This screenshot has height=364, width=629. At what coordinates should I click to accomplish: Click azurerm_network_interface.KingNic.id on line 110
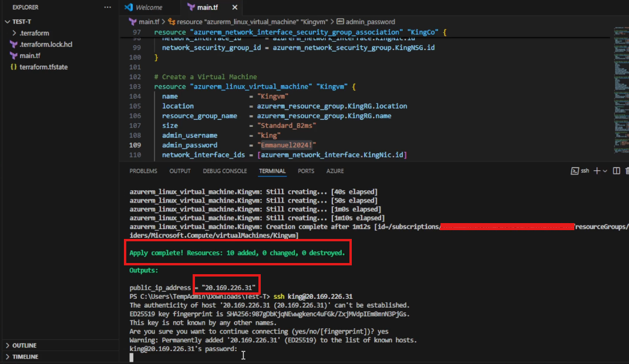[x=332, y=155]
